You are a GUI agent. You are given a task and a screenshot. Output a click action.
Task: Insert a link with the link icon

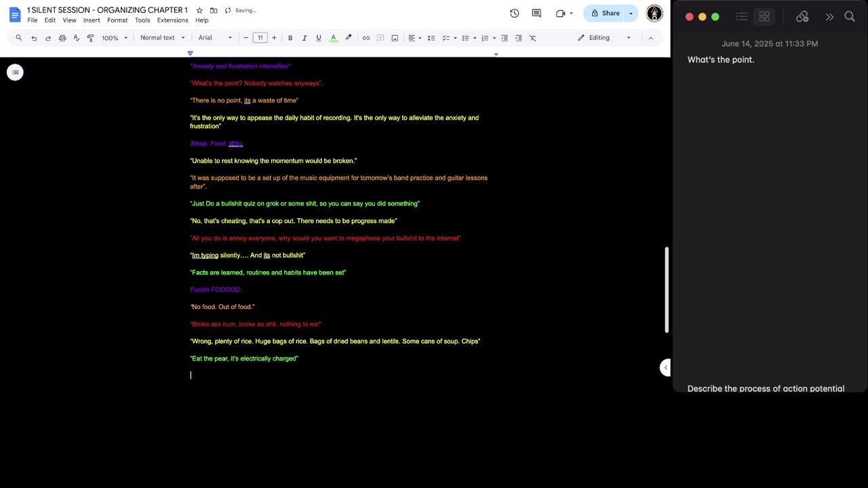[x=366, y=38]
